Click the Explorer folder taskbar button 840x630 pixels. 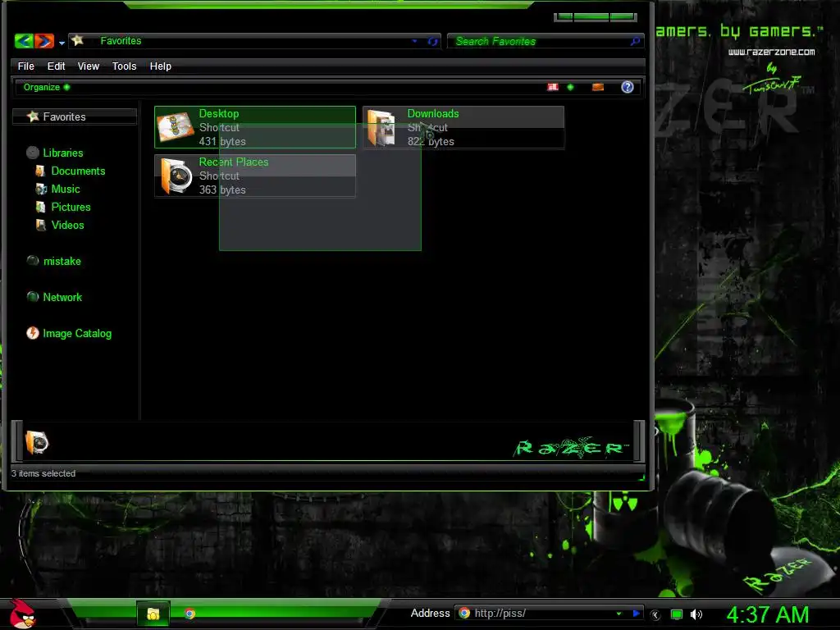(153, 614)
